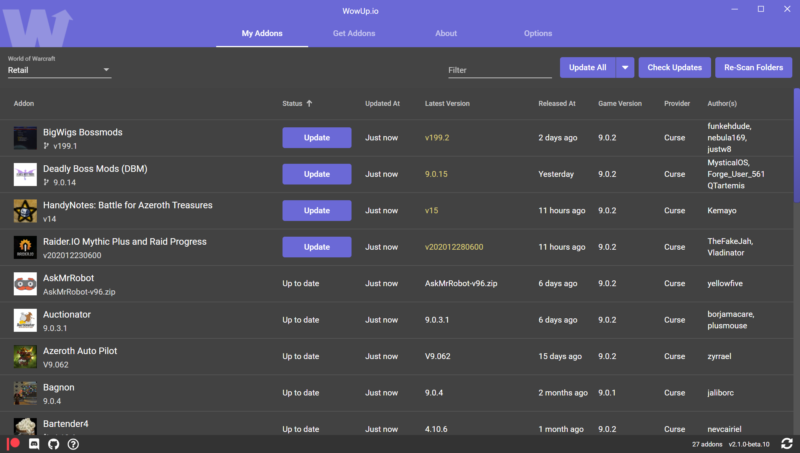Sort by the Updated At column header

tap(382, 104)
